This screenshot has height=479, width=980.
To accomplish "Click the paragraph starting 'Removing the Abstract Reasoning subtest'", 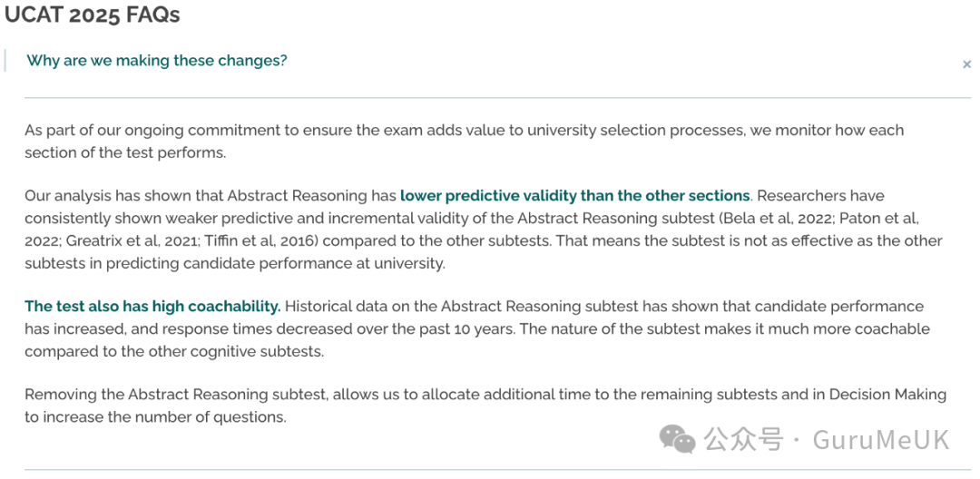I will tap(485, 406).
